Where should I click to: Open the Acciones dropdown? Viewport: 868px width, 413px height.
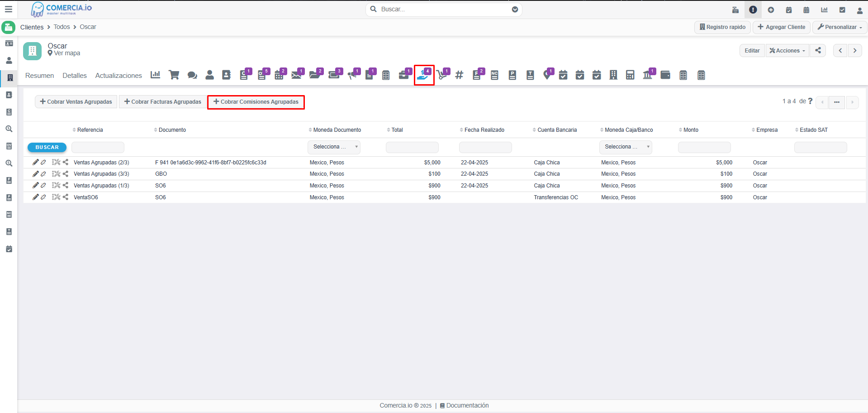coord(787,50)
